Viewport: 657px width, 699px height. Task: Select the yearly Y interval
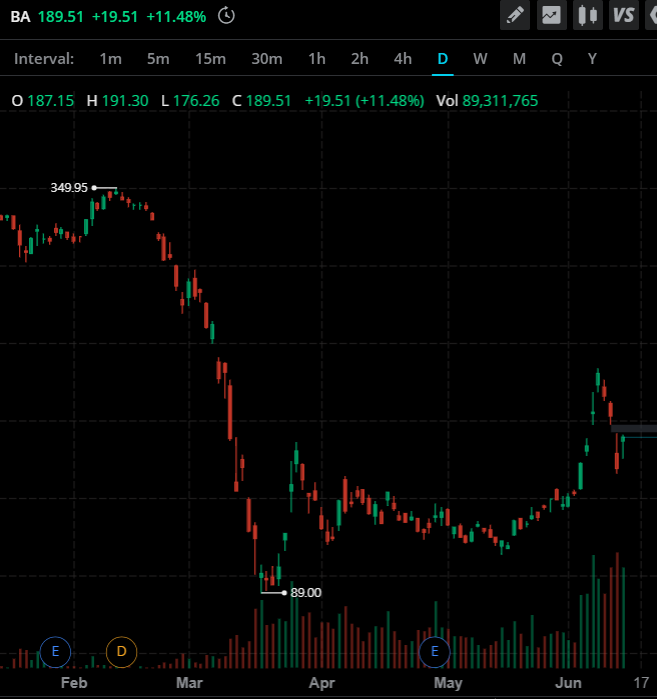click(592, 59)
